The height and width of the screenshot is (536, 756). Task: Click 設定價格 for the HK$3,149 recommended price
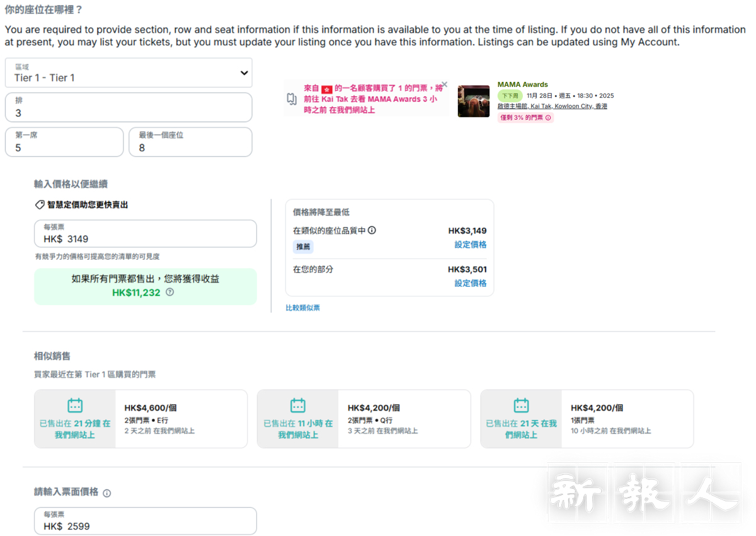pyautogui.click(x=470, y=245)
